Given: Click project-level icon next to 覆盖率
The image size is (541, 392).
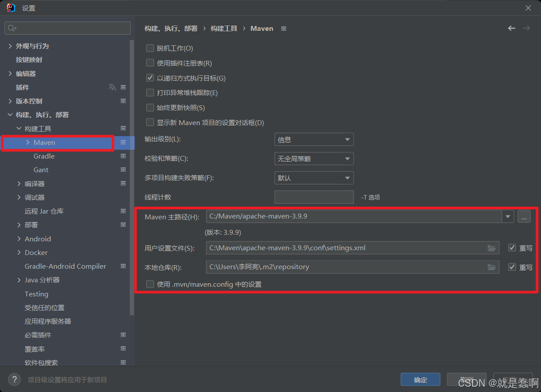Looking at the screenshot, I should click(123, 349).
